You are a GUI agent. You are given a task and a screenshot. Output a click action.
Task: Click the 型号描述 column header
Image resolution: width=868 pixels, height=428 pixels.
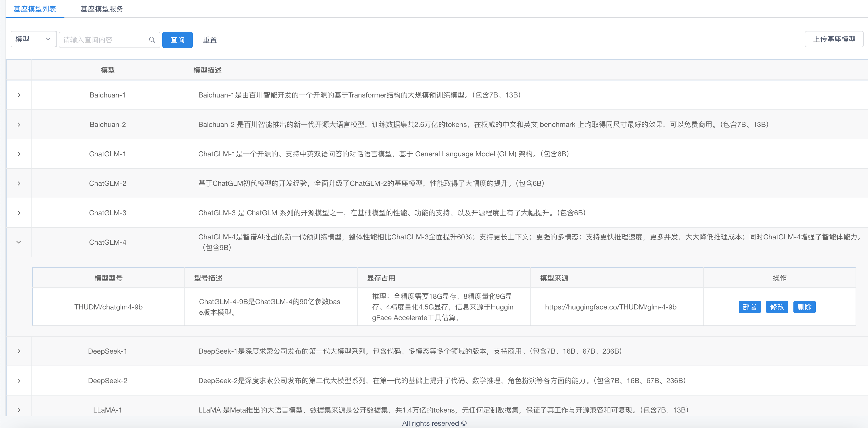click(x=208, y=278)
